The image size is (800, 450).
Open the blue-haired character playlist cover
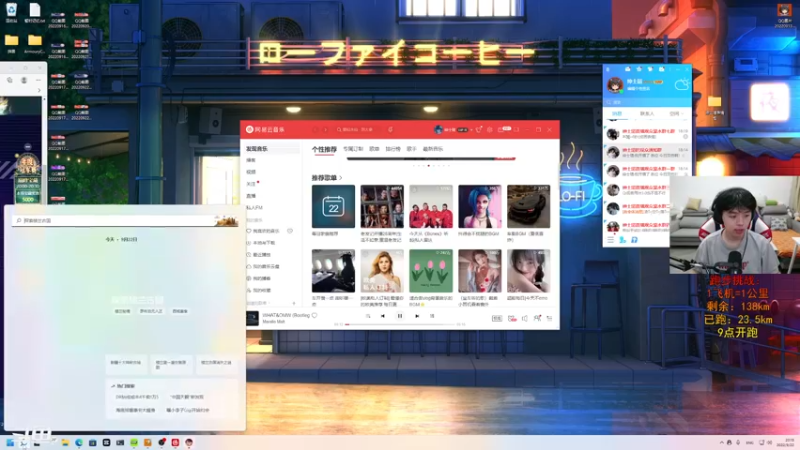(480, 207)
